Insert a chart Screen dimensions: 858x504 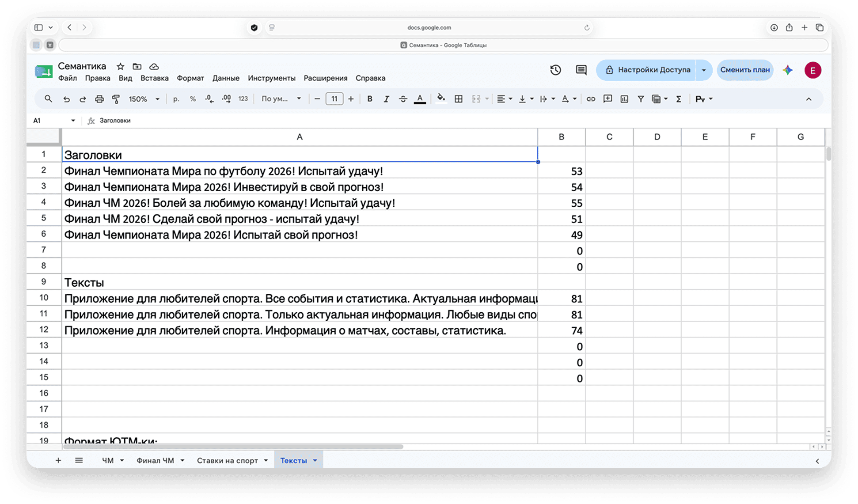pos(624,99)
